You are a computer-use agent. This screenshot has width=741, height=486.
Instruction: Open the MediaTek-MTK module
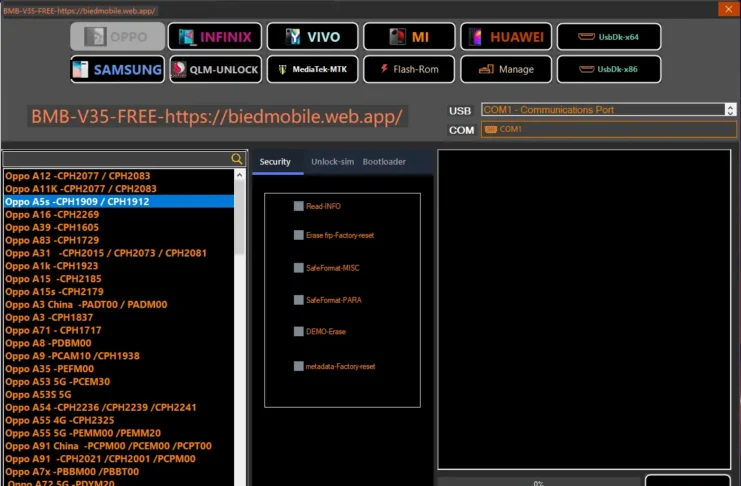[312, 69]
